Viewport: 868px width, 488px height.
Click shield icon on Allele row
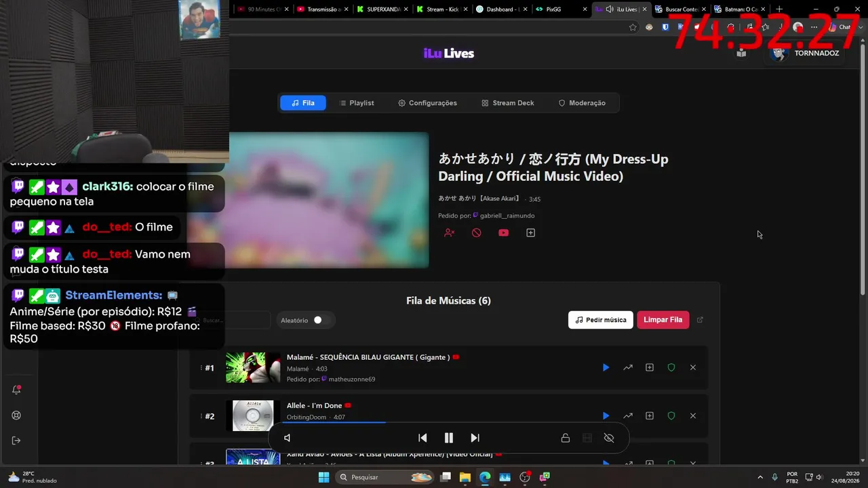[671, 415]
